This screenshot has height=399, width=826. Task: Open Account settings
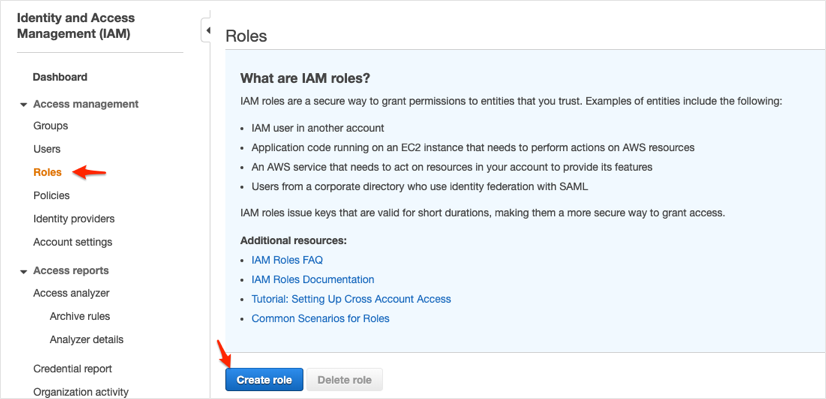coord(73,242)
